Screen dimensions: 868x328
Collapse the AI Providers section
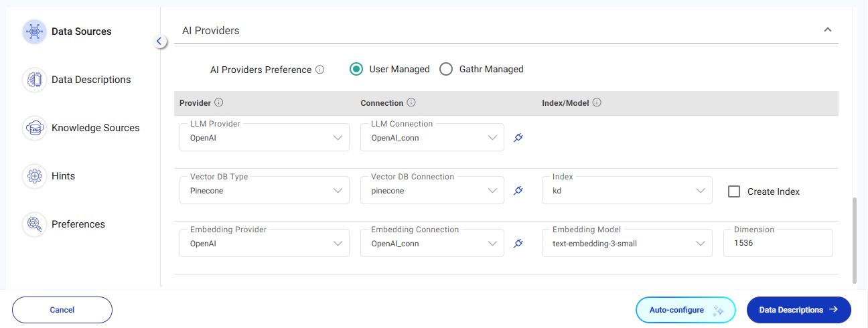[828, 30]
